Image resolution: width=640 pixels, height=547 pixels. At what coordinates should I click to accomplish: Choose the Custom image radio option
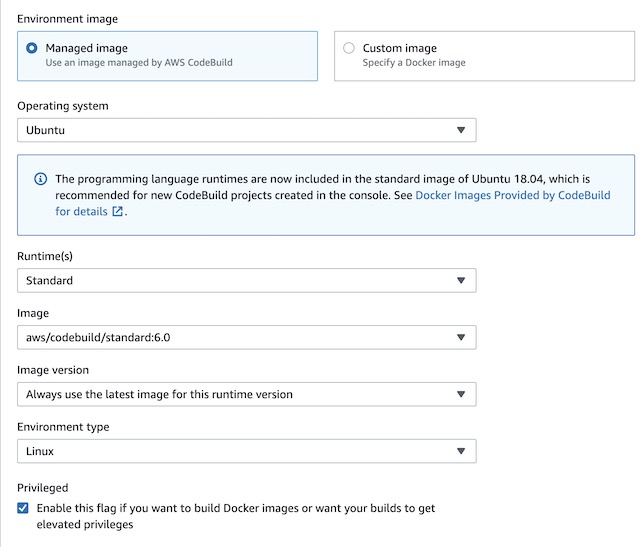click(x=348, y=48)
